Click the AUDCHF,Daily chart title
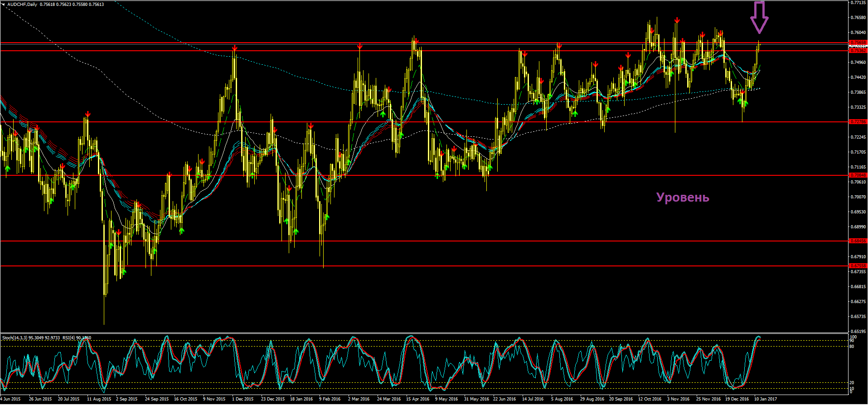Screen dimensions: 868x405 22,5
